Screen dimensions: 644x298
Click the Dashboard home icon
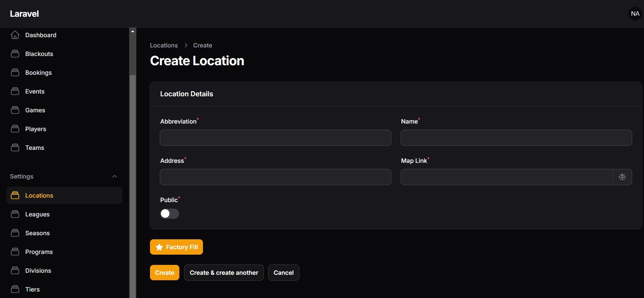click(15, 35)
